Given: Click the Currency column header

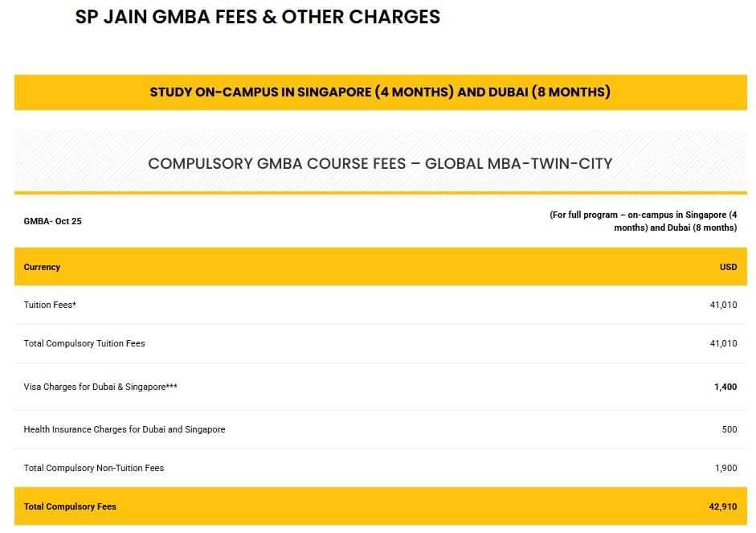Looking at the screenshot, I should coord(42,267).
